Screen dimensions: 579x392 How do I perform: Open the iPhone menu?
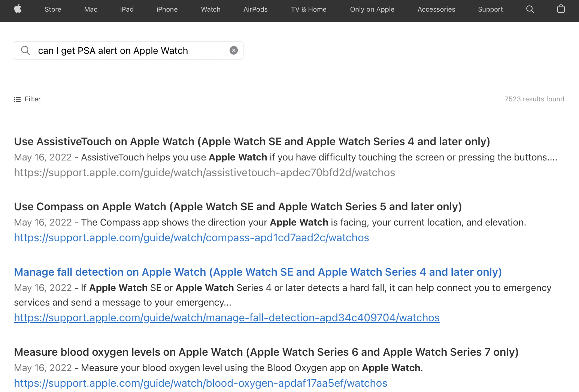tap(167, 9)
